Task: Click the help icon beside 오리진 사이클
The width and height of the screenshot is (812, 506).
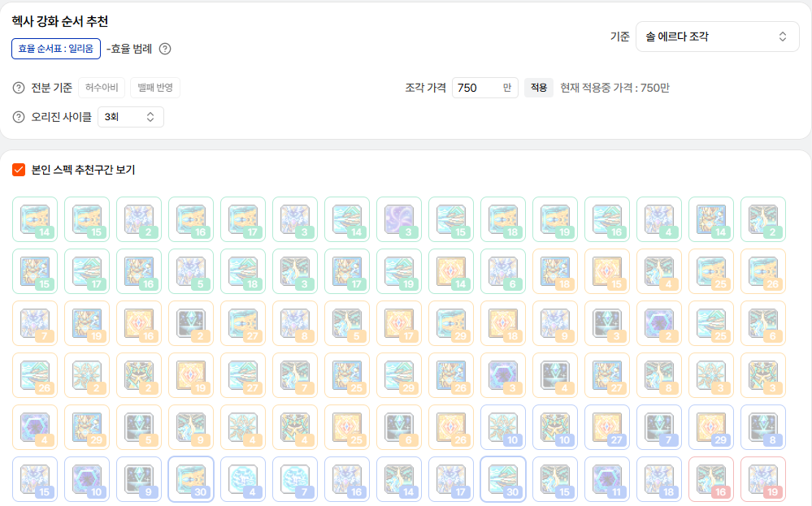Action: tap(19, 117)
